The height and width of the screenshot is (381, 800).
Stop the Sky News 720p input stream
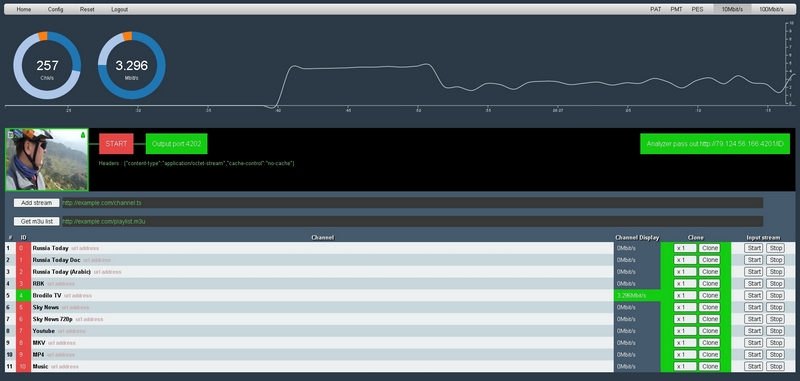(776, 319)
